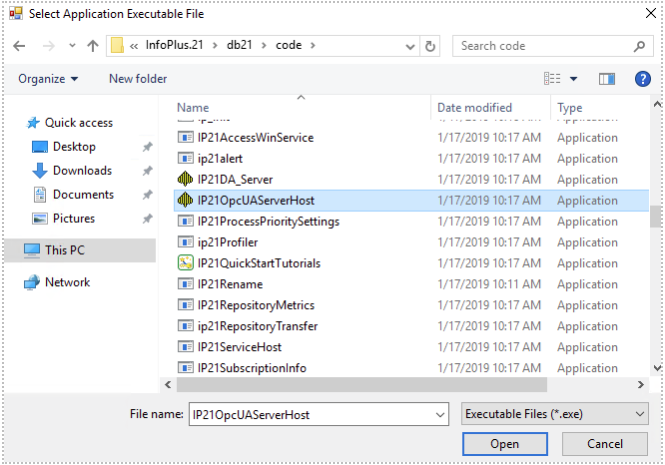Click the Open button
Viewport: 665px width, 465px height.
505,444
